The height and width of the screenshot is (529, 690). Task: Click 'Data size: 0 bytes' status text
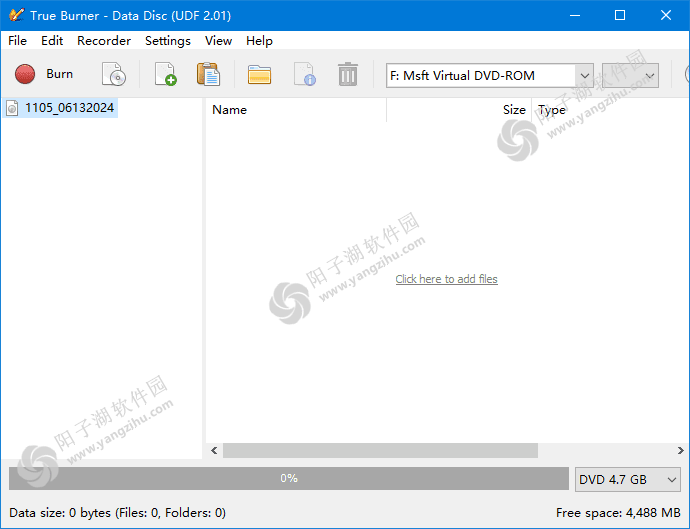[x=117, y=513]
